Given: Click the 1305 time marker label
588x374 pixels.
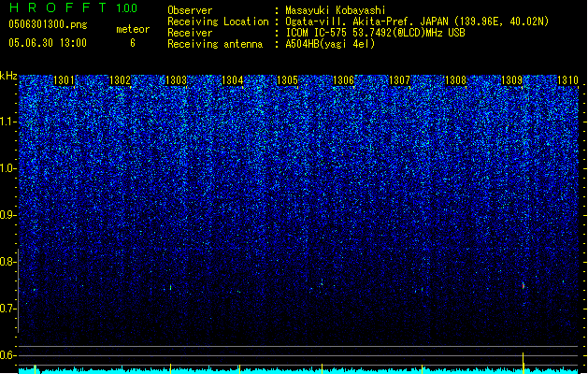Looking at the screenshot, I should tap(288, 80).
